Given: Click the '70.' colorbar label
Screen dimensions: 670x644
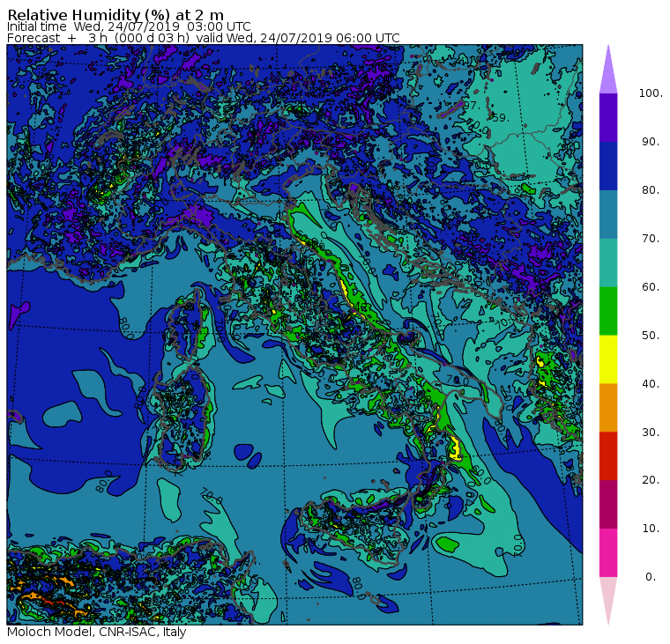Looking at the screenshot, I should (651, 238).
